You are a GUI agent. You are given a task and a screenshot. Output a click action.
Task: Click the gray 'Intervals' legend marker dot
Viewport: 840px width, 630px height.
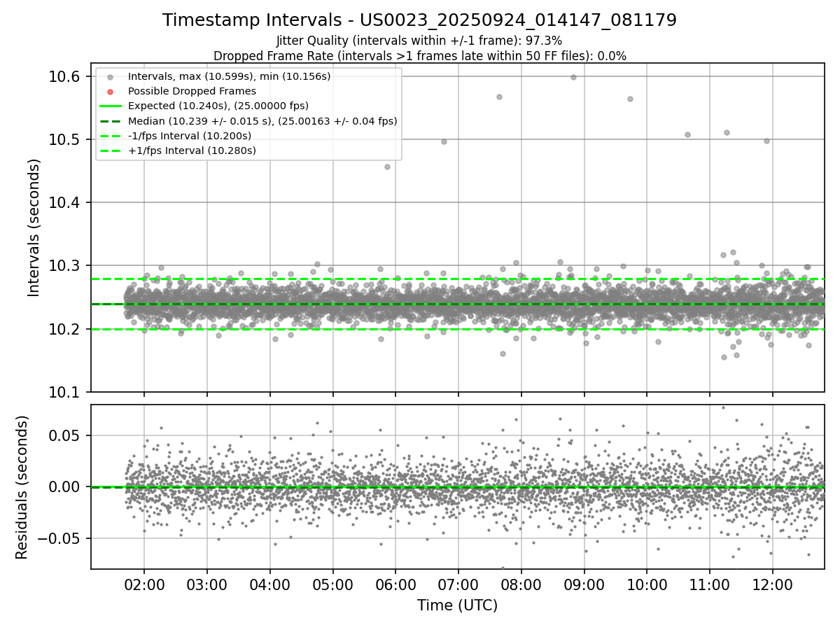pyautogui.click(x=110, y=76)
